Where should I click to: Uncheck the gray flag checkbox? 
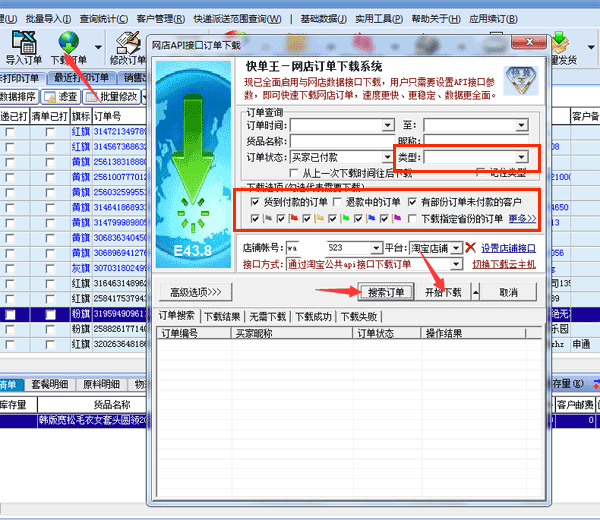point(255,218)
